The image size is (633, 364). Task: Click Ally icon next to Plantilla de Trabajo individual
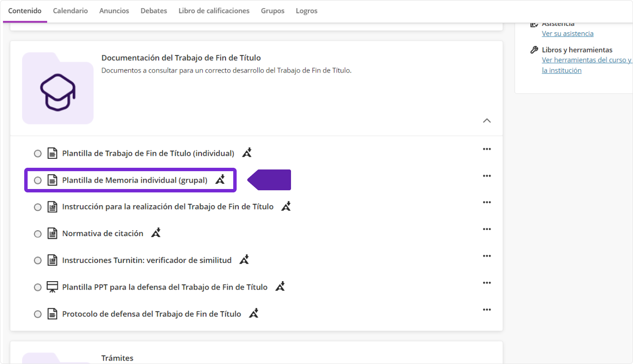pos(247,153)
